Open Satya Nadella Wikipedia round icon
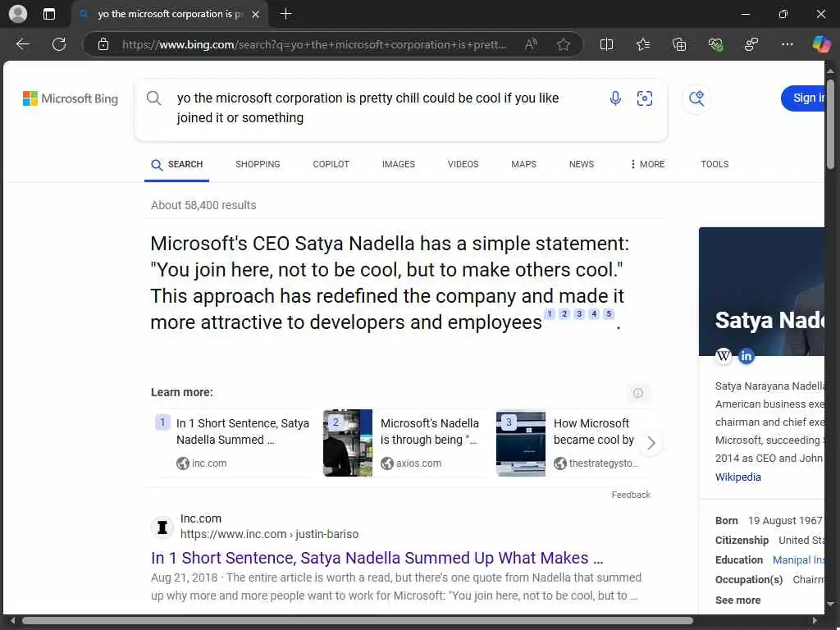Image resolution: width=840 pixels, height=630 pixels. (724, 355)
